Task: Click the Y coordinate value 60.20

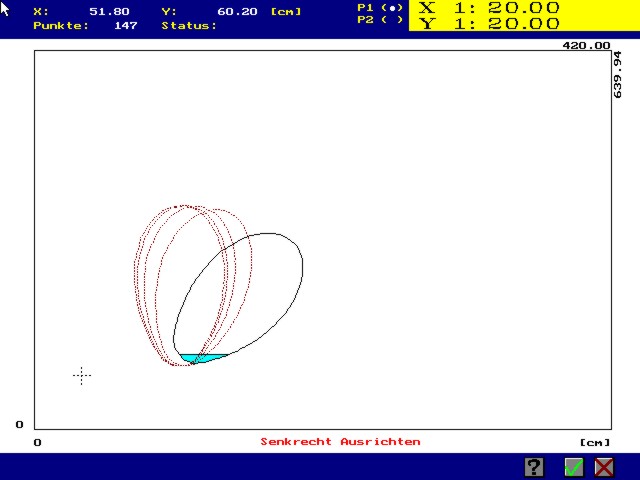Action: [x=237, y=11]
